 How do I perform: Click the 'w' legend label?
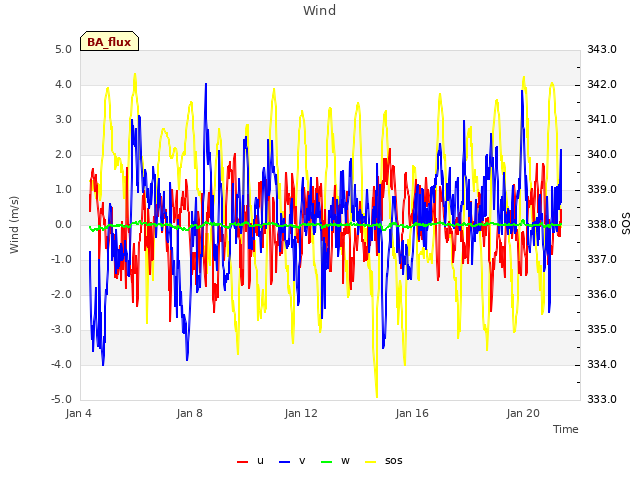(345, 461)
